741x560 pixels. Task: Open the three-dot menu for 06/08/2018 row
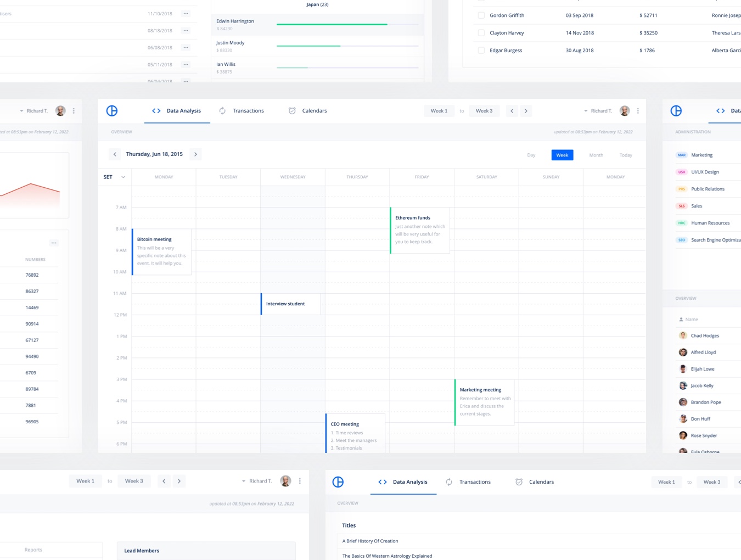pos(186,48)
